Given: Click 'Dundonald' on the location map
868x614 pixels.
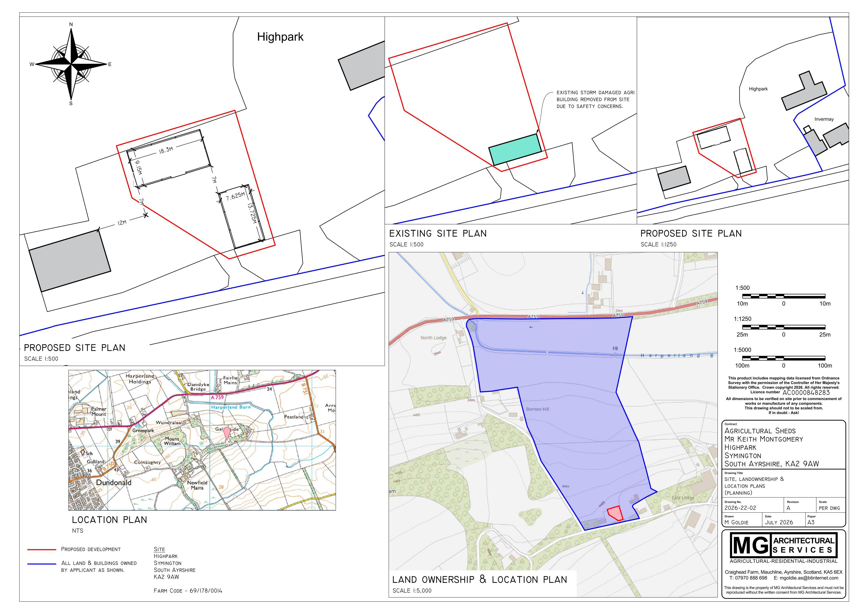Looking at the screenshot, I should pos(113,482).
